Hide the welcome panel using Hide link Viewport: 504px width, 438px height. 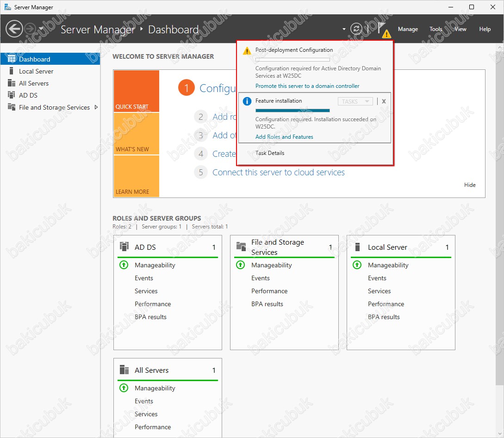click(470, 185)
